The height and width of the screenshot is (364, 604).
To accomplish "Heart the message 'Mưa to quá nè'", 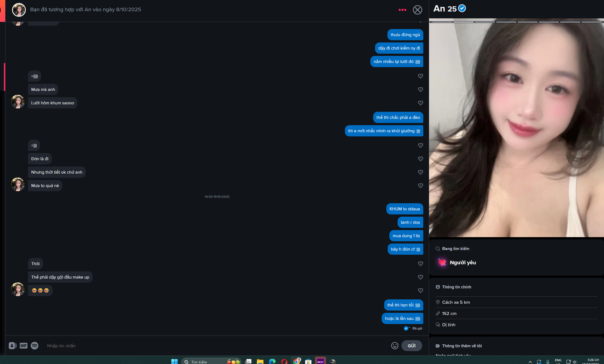I will 420,186.
